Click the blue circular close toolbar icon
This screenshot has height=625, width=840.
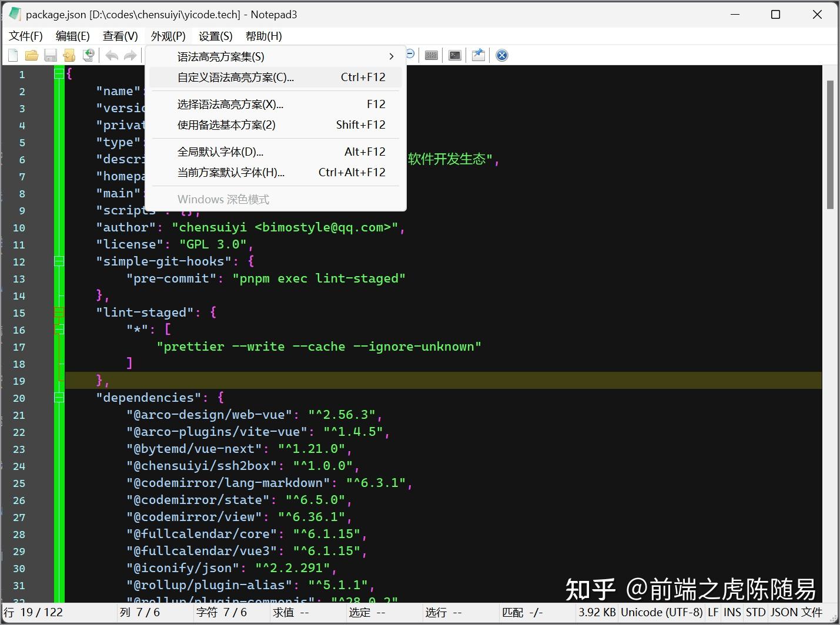501,55
